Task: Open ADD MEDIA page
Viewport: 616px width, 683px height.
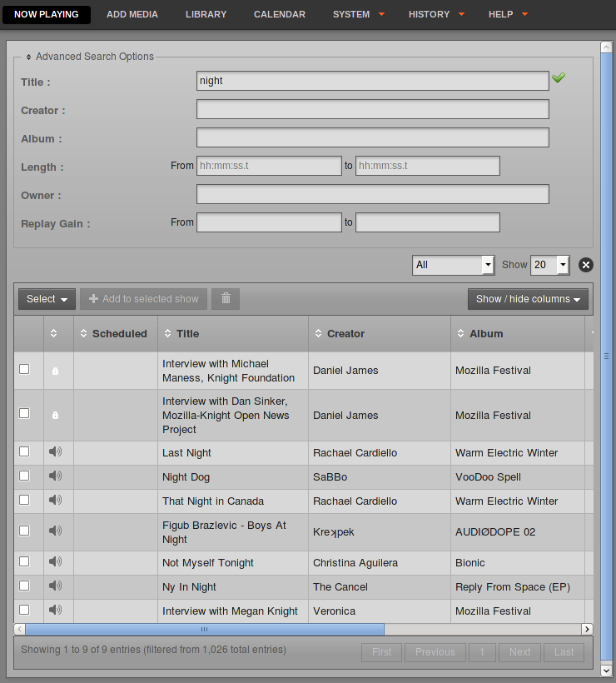Action: point(132,14)
